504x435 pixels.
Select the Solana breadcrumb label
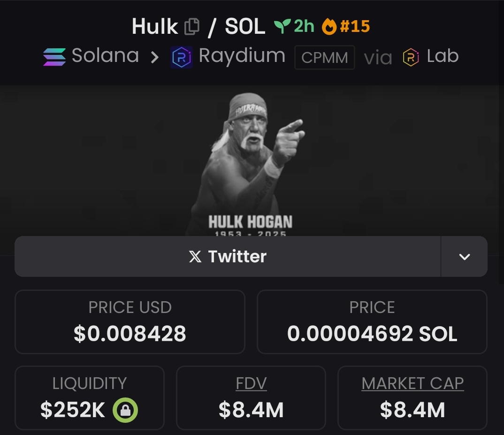pyautogui.click(x=105, y=55)
